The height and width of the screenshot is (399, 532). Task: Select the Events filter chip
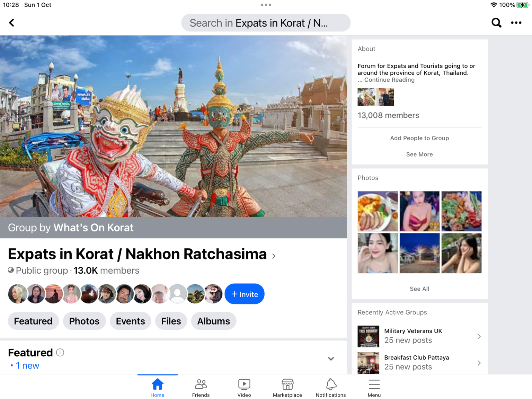(131, 321)
